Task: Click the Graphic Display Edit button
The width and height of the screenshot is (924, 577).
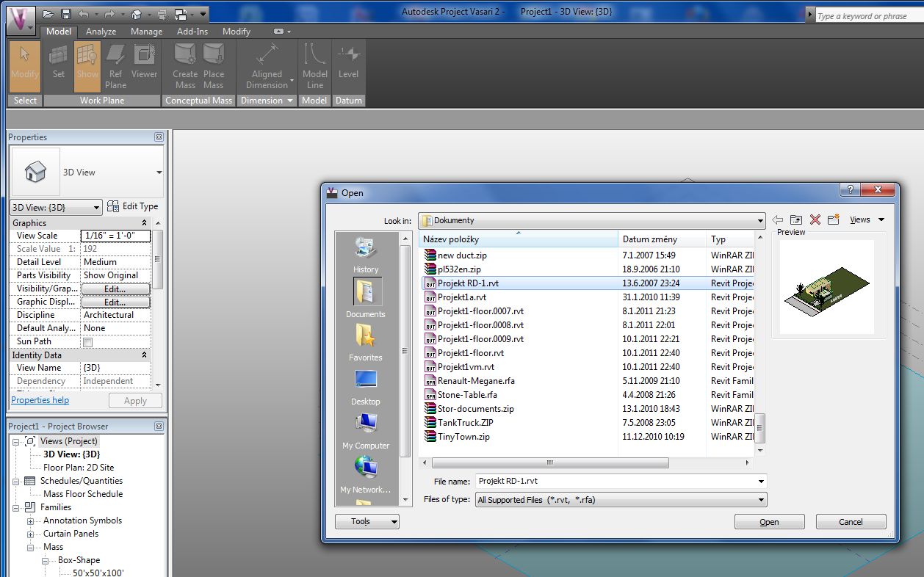Action: pyautogui.click(x=115, y=302)
